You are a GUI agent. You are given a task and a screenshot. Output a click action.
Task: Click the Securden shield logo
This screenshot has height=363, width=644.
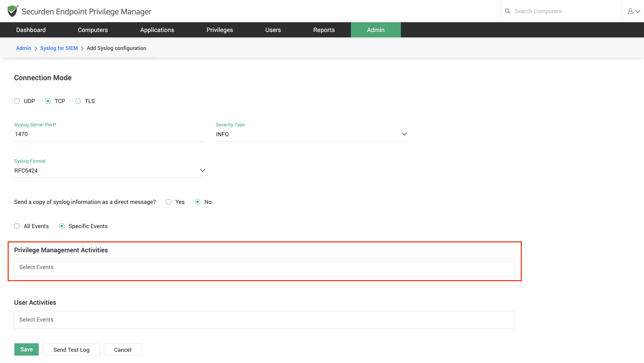click(13, 11)
